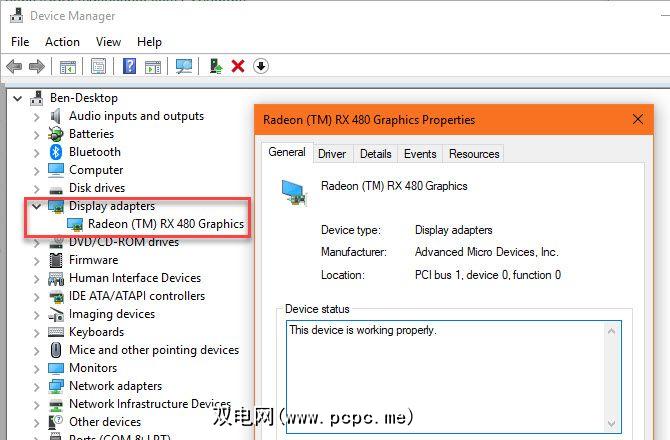This screenshot has width=670, height=440.
Task: Click the Audio inputs and outputs speaker icon
Action: [56, 116]
